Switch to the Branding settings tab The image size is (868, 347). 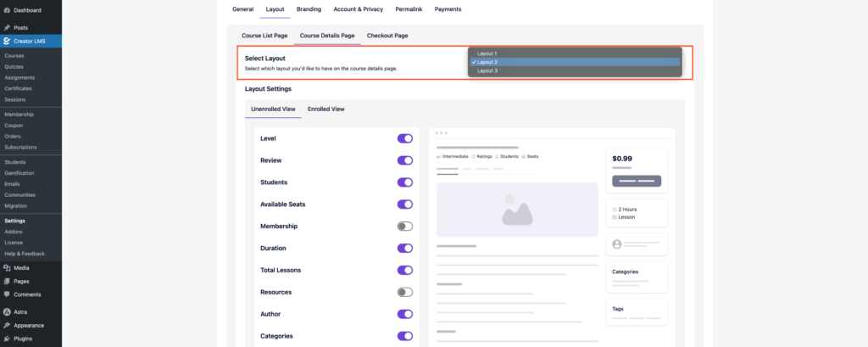coord(309,8)
